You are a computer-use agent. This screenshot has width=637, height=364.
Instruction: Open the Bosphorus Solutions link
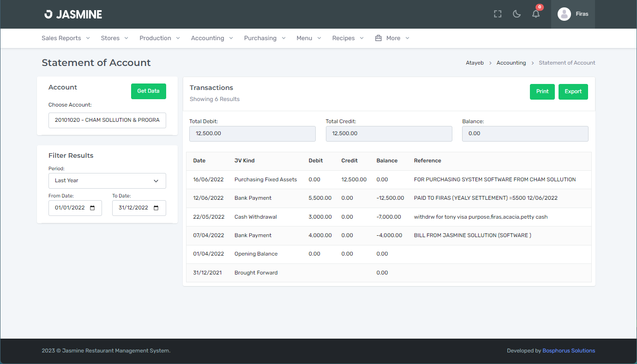click(569, 351)
